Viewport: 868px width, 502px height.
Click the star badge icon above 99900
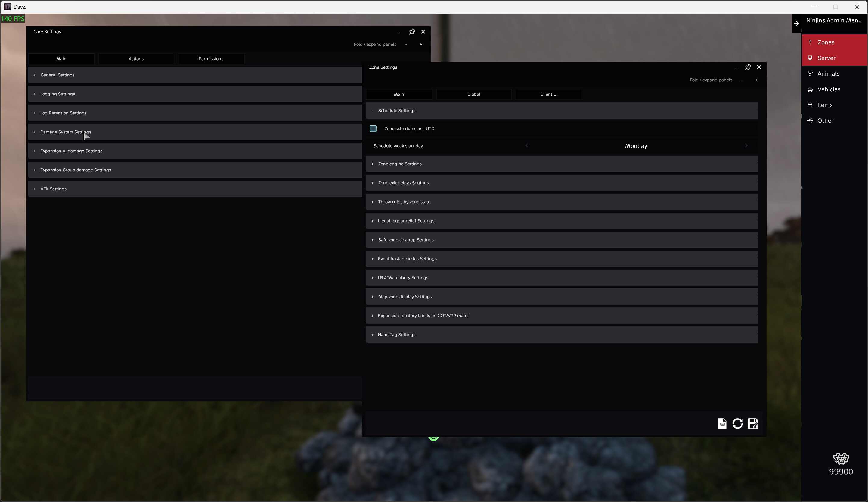(x=841, y=459)
